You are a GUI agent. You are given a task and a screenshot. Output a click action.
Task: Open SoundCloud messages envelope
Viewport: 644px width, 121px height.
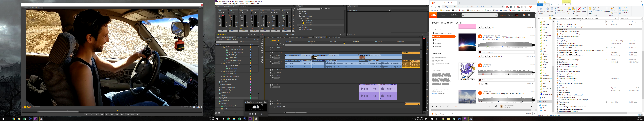pos(529,15)
